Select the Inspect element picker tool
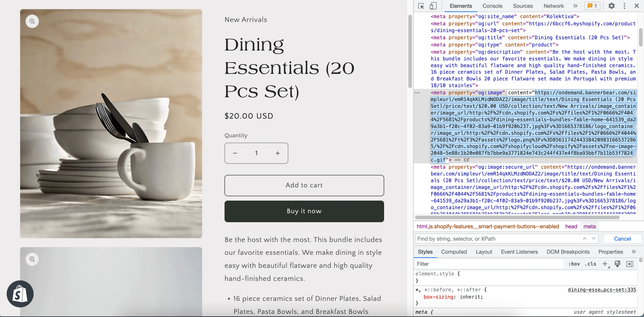Screen dimensions: 644x317 click(x=421, y=6)
